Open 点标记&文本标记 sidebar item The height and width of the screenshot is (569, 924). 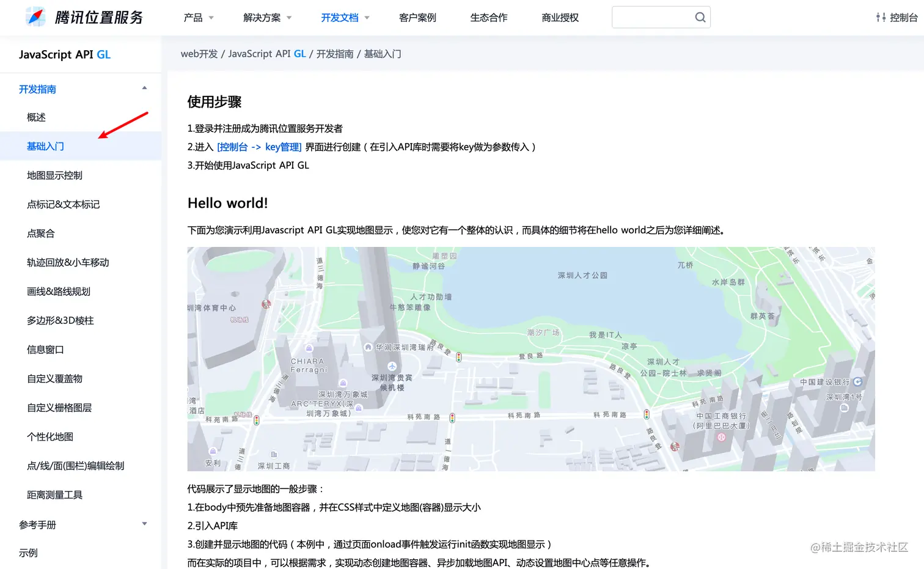(63, 204)
